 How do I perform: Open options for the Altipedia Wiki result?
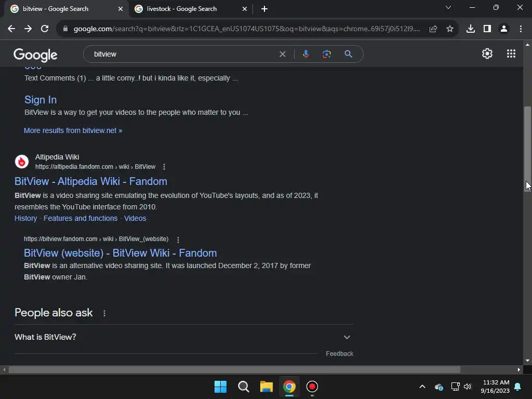pyautogui.click(x=164, y=167)
